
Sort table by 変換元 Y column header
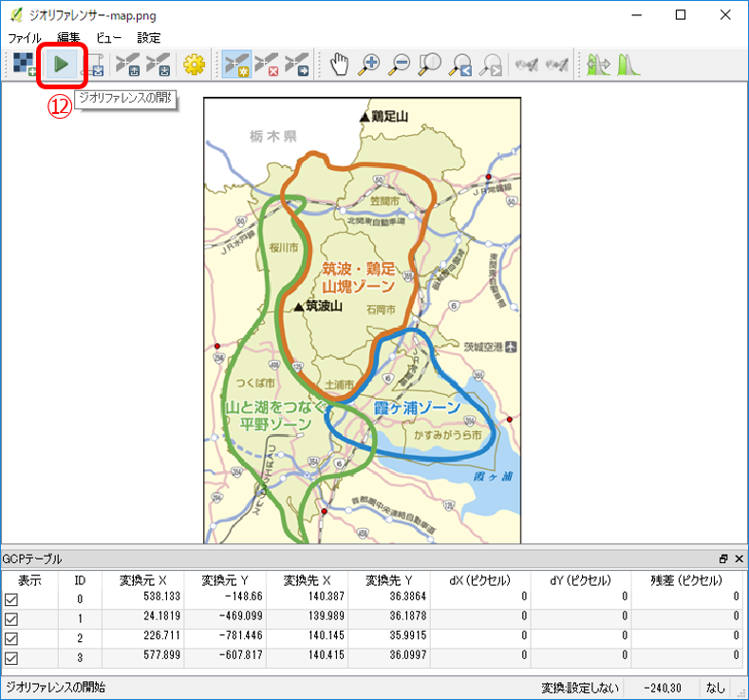[225, 580]
